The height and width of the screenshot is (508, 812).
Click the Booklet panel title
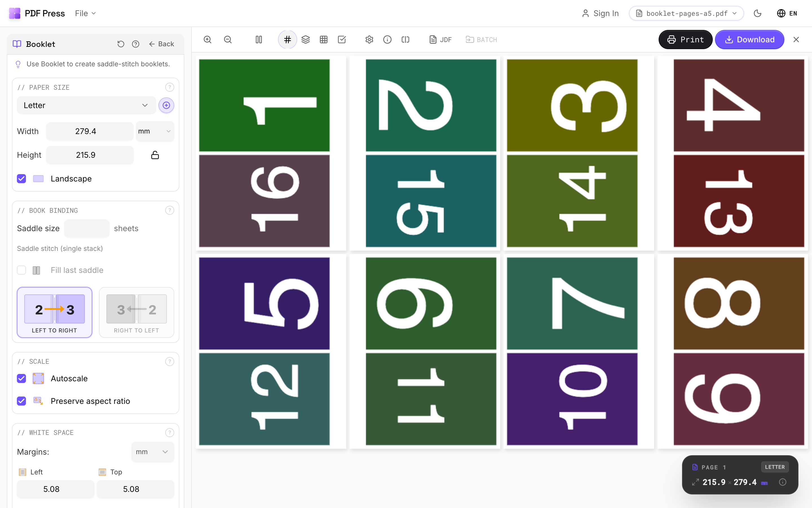[40, 44]
